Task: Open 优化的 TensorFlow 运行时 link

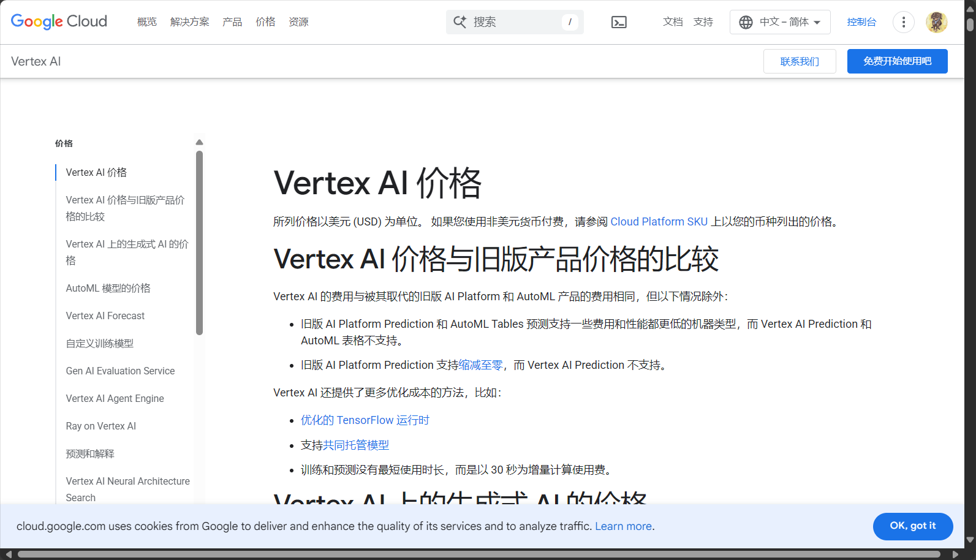Action: coord(365,420)
